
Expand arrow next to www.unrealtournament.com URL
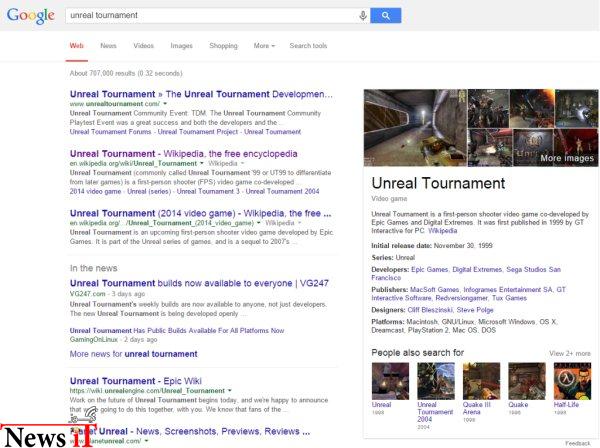(x=165, y=104)
